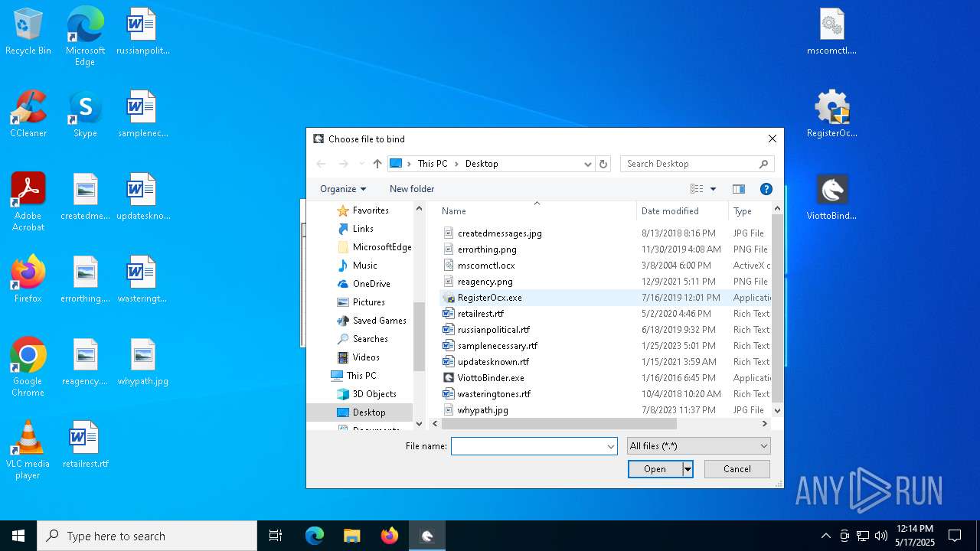This screenshot has width=980, height=551.
Task: Click Desktop in address breadcrumb
Action: [x=482, y=164]
